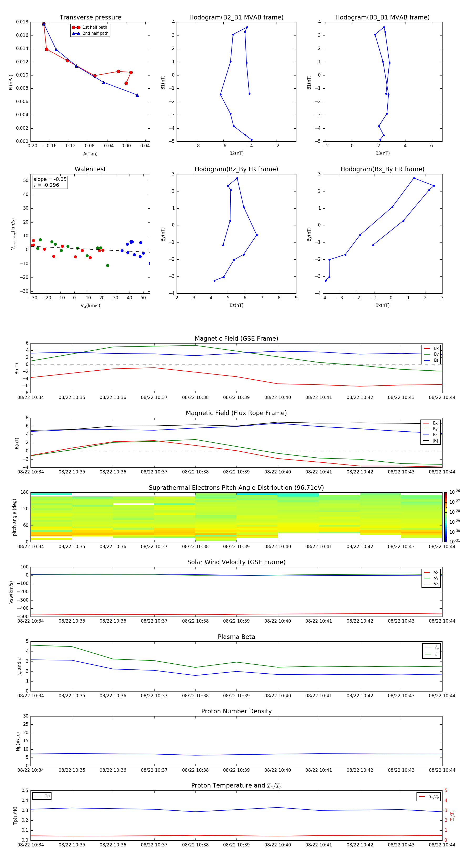Image resolution: width=473 pixels, height=868 pixels.
Task: Click the pitch angle colorbar scale
Action: [446, 517]
